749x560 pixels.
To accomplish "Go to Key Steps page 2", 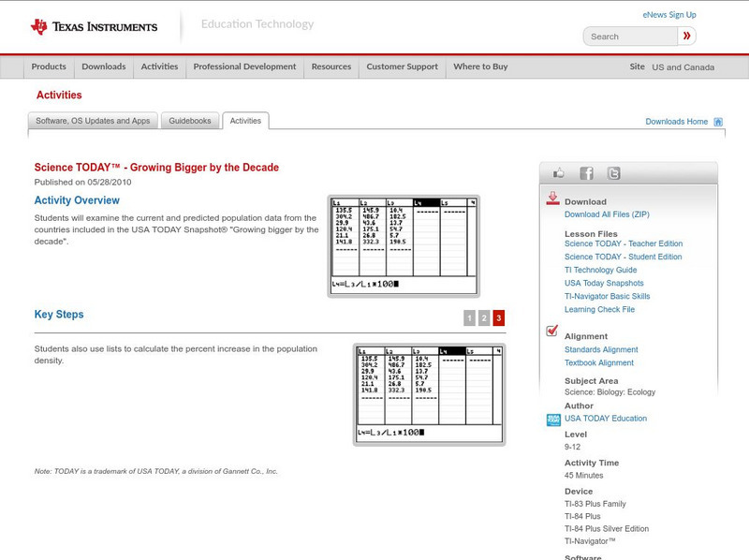I will [484, 317].
